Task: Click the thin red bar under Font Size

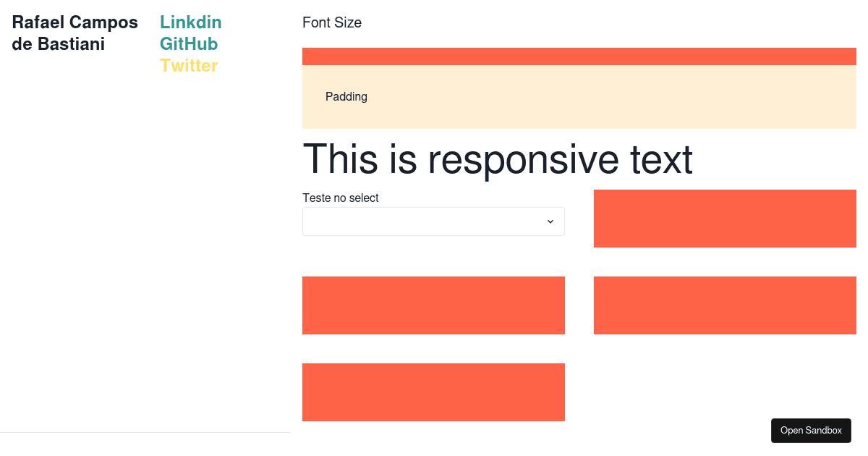Action: 579,56
